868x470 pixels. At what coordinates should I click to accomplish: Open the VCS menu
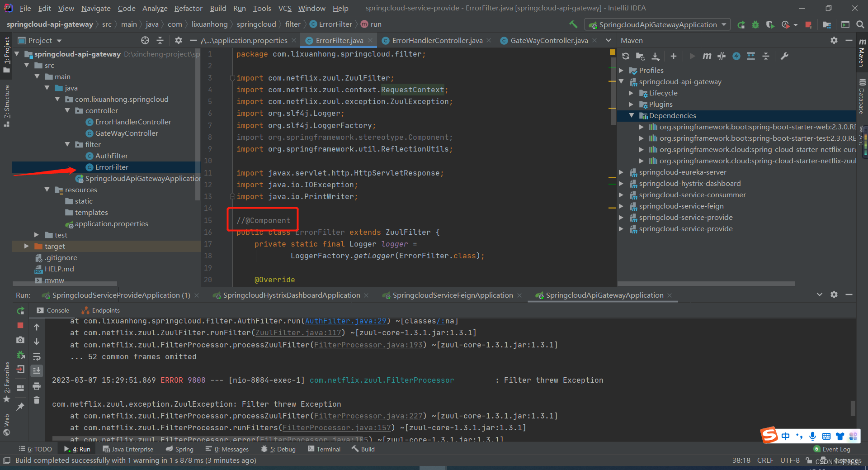coord(285,8)
